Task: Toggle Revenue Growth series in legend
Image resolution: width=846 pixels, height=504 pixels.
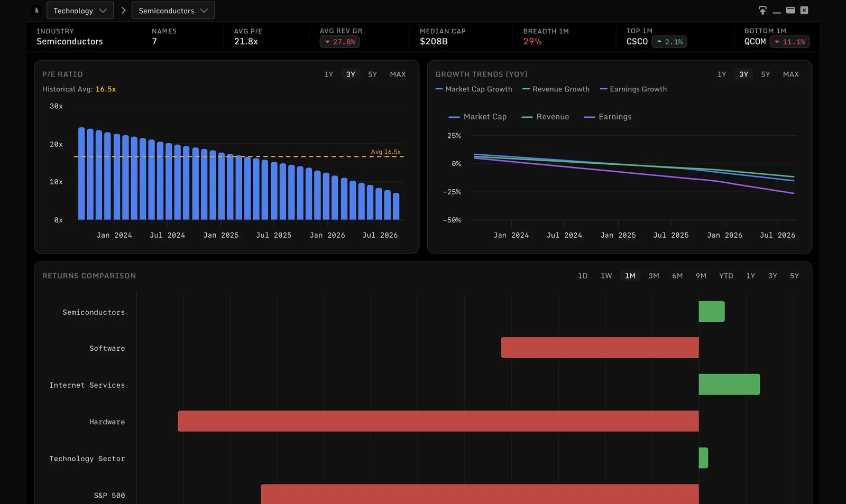Action: [556, 89]
